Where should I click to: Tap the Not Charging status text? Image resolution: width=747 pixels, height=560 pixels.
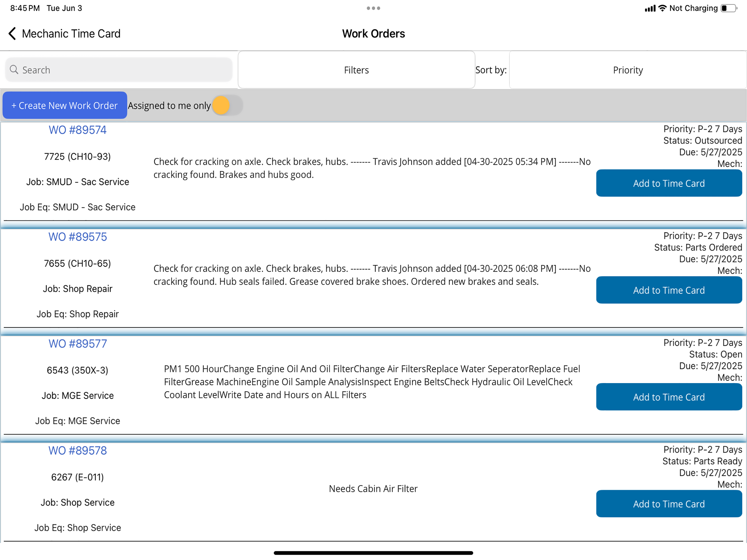[x=693, y=8]
